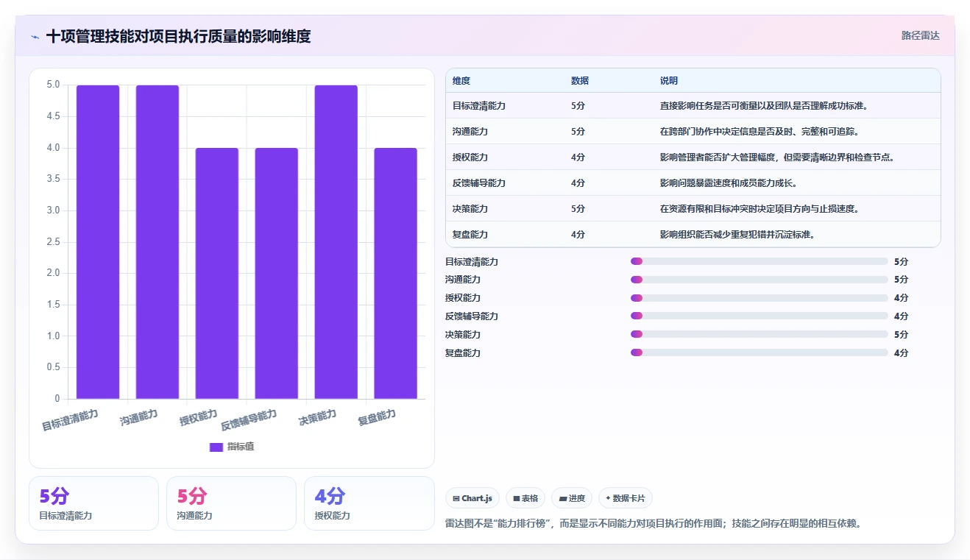Click the 路径雷达 label in the header
This screenshot has height=560, width=970.
(x=920, y=35)
